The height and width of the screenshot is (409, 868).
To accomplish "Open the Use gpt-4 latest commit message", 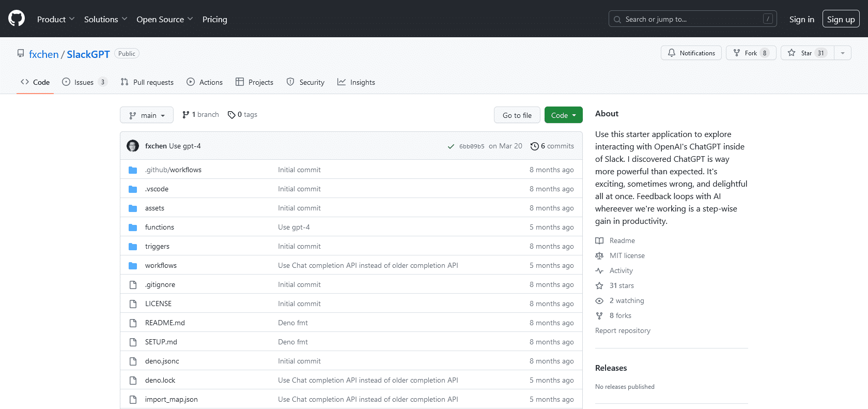I will [x=185, y=146].
